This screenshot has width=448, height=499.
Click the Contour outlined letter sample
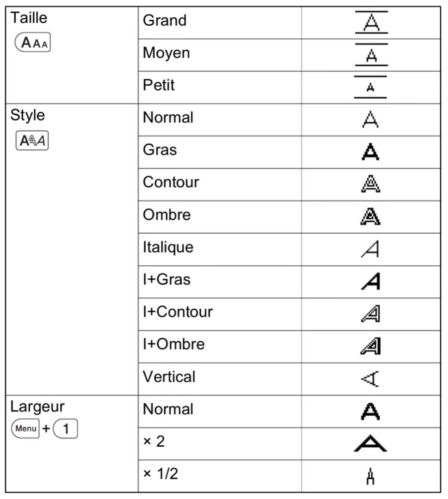click(371, 184)
